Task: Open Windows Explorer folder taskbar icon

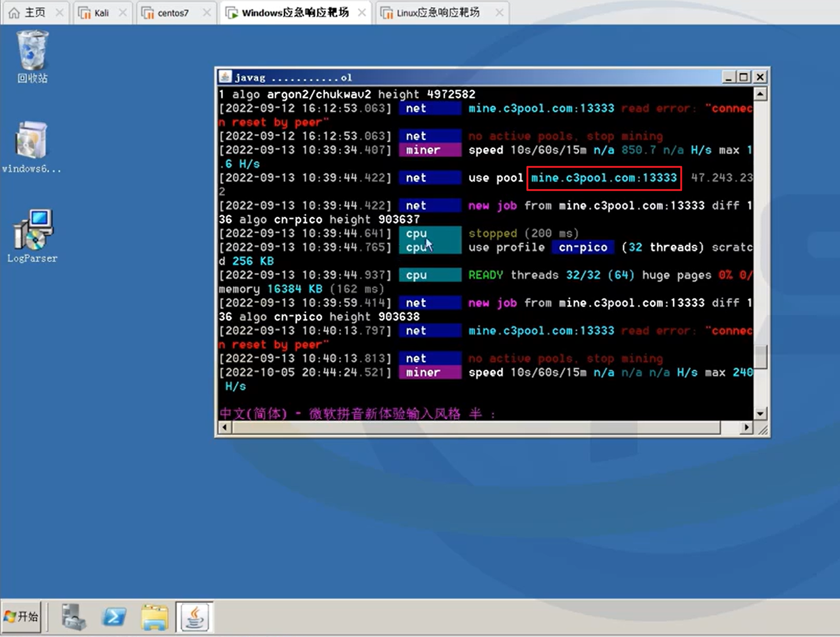Action: pos(154,617)
